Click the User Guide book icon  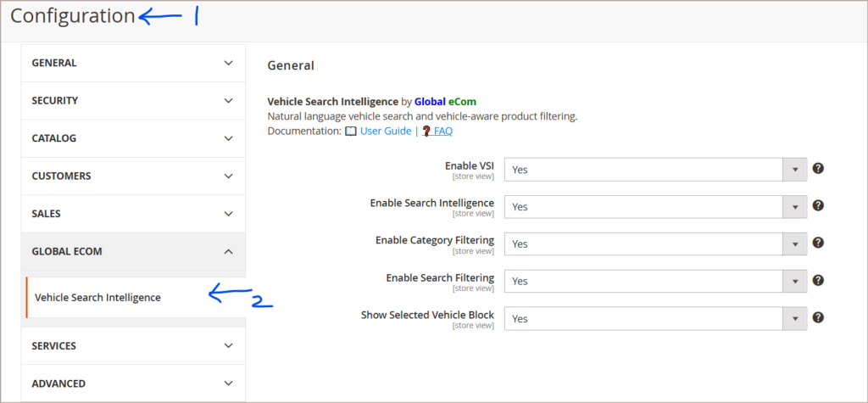click(x=350, y=132)
